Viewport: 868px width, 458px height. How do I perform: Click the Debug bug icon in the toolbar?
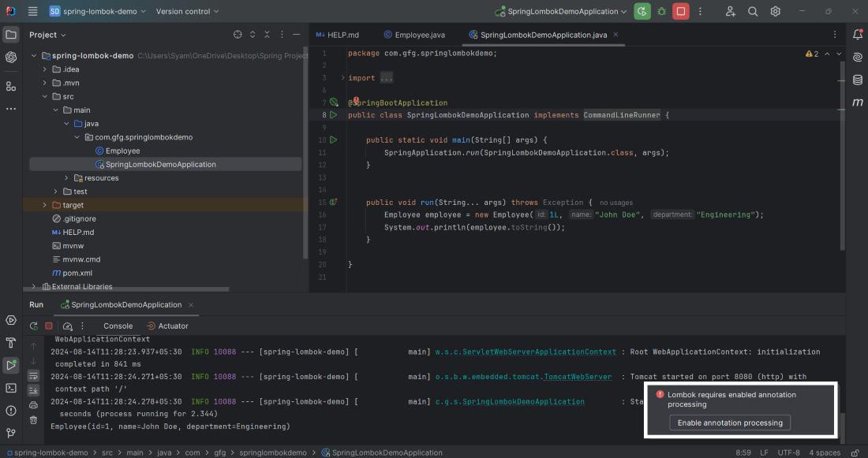(661, 12)
